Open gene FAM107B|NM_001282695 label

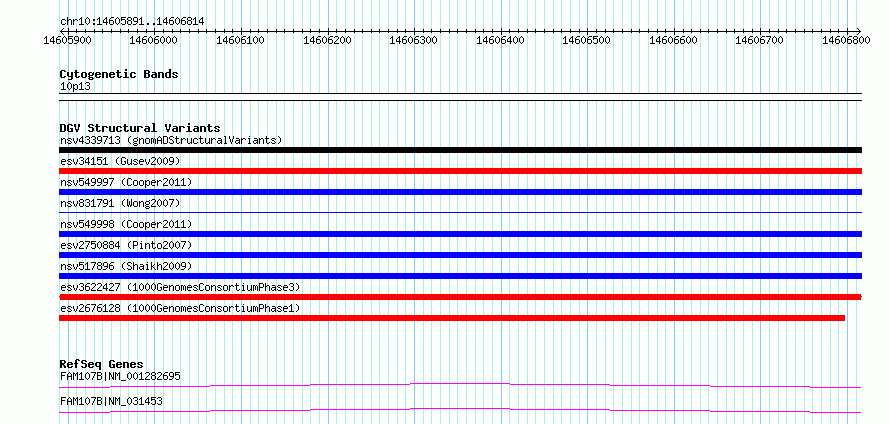click(120, 376)
